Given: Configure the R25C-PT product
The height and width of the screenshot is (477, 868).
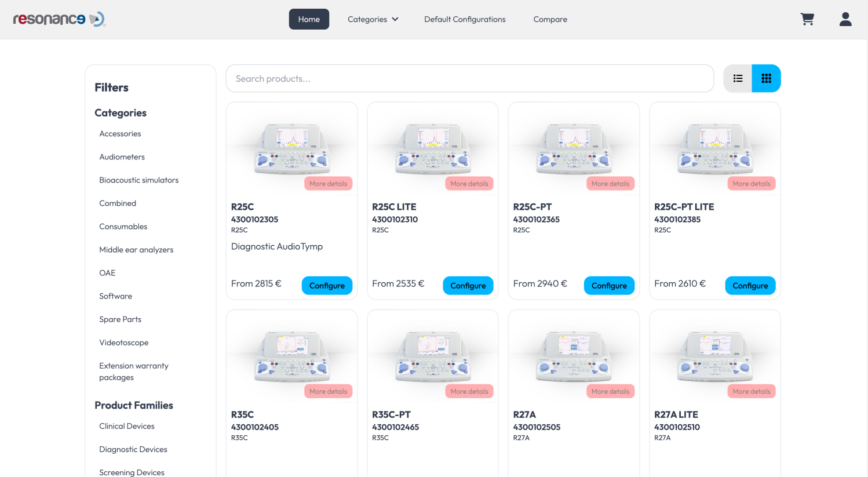Looking at the screenshot, I should pos(609,285).
